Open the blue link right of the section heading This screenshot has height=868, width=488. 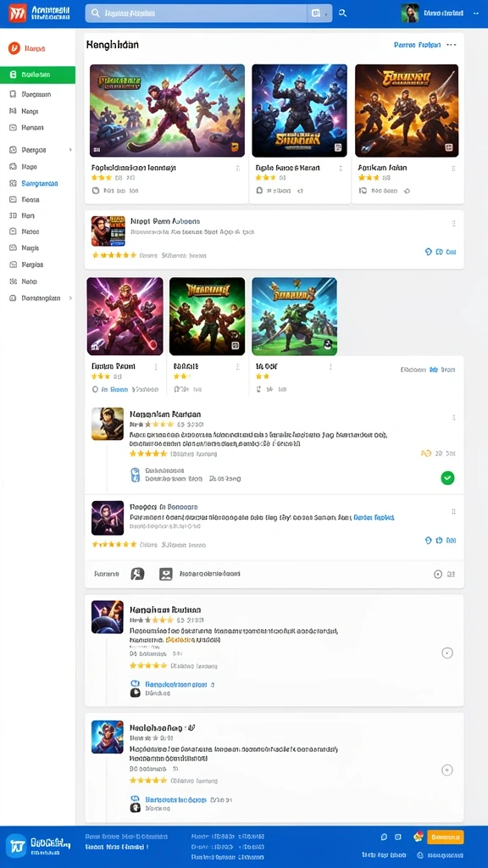click(417, 45)
